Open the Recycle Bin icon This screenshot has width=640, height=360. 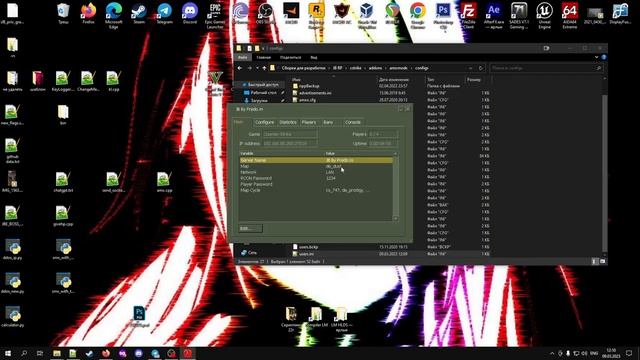(x=63, y=13)
